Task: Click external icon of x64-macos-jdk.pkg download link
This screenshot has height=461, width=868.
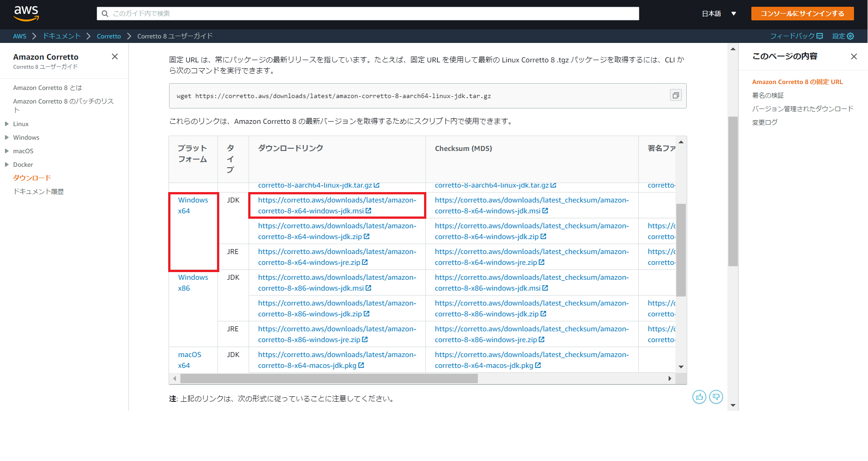Action: click(361, 365)
